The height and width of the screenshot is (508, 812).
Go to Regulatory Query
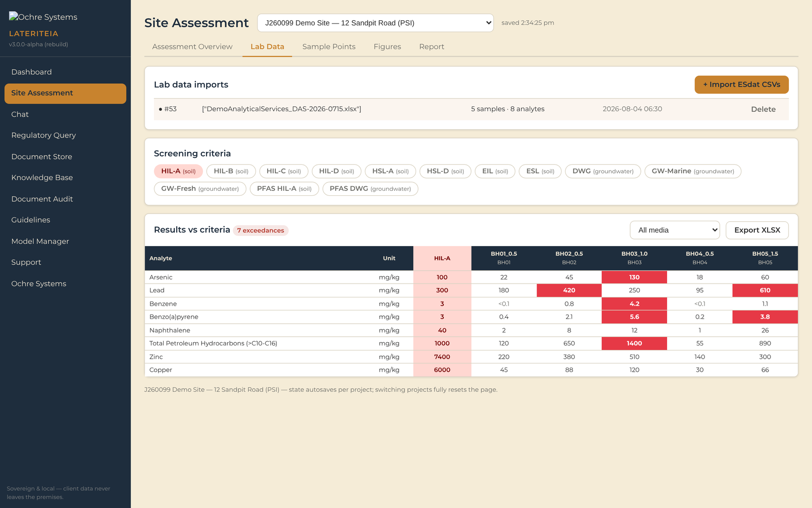[x=65, y=135]
